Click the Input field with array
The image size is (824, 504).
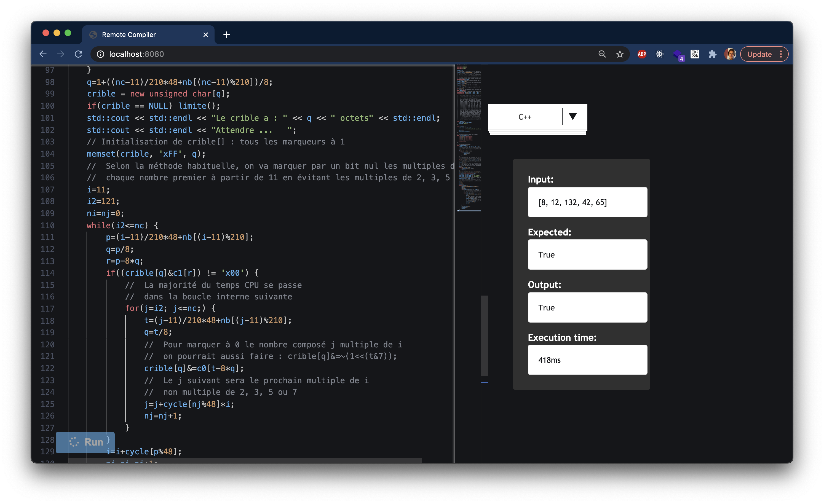[587, 202]
